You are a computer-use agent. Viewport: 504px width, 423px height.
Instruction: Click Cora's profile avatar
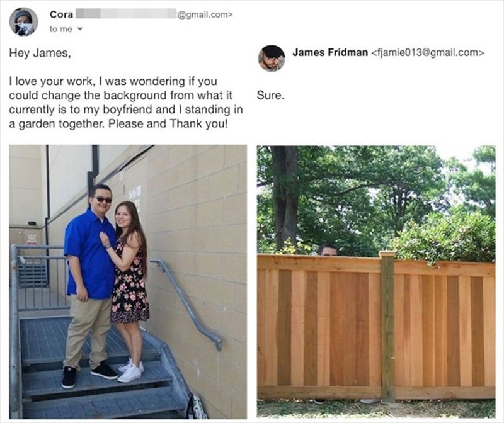click(x=23, y=22)
